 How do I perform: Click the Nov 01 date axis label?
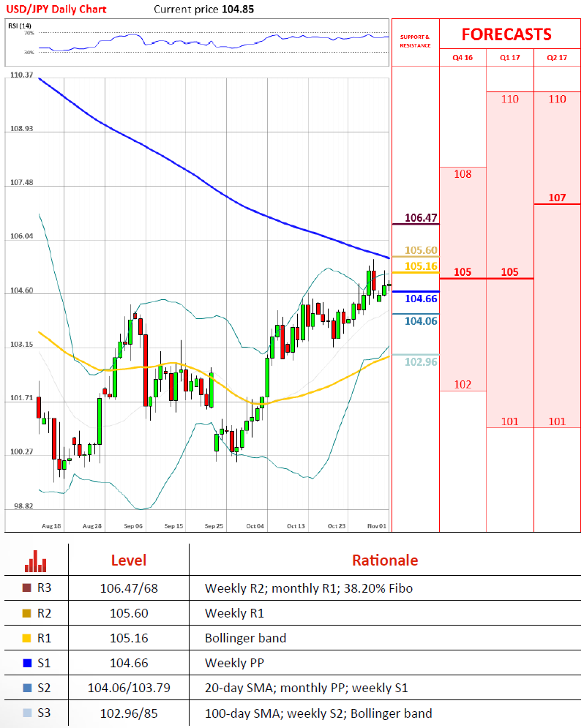(x=376, y=526)
